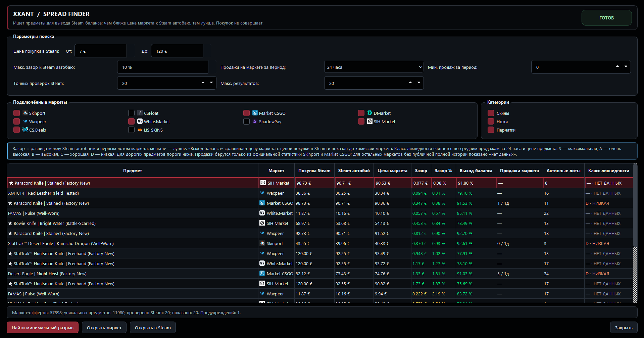Decrease the Мин. продаж за период value
This screenshot has height=338, width=644.
[x=626, y=67]
